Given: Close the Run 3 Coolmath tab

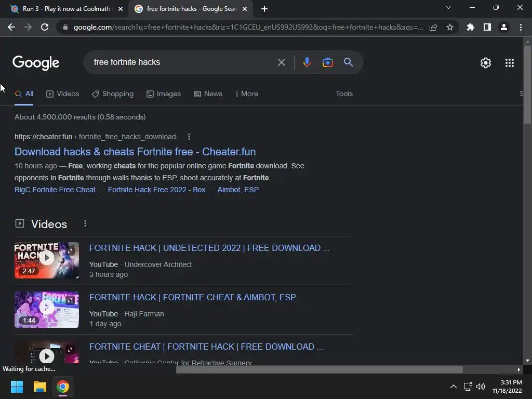Looking at the screenshot, I should (x=121, y=9).
